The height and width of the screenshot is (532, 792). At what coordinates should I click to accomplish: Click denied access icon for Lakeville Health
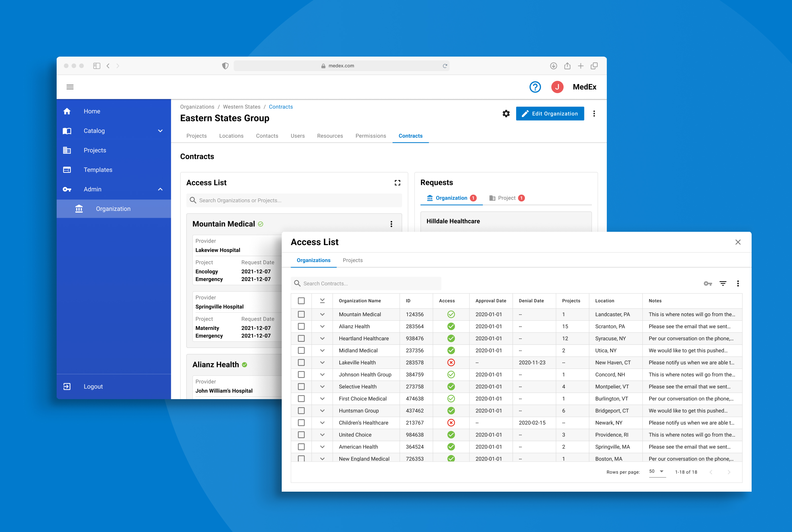click(451, 362)
